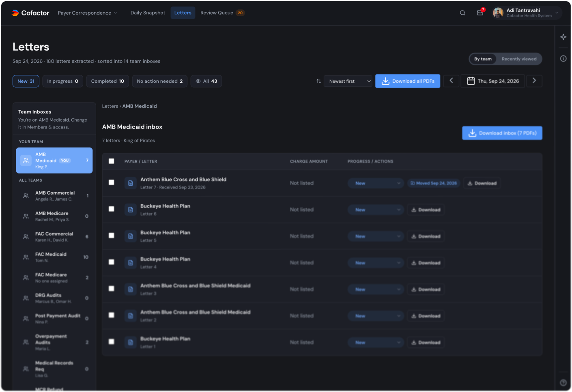
Task: Open status dropdown for Anthem Letter 7
Action: [x=376, y=183]
